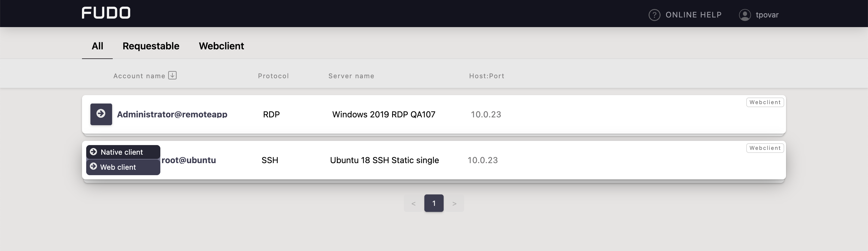Click the Native client arrow icon
The image size is (868, 251).
coord(94,152)
